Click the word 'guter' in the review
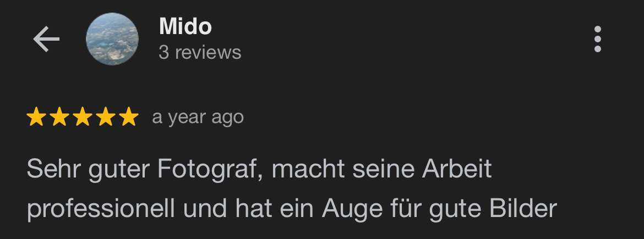Screen dimensions: 644x239 coord(118,170)
